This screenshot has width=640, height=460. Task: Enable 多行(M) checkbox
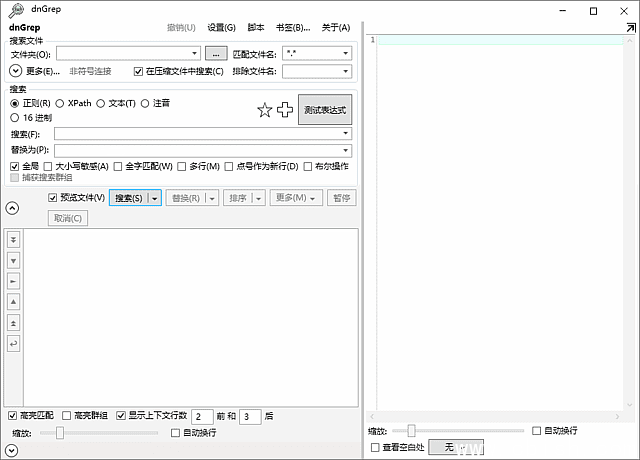pos(182,166)
